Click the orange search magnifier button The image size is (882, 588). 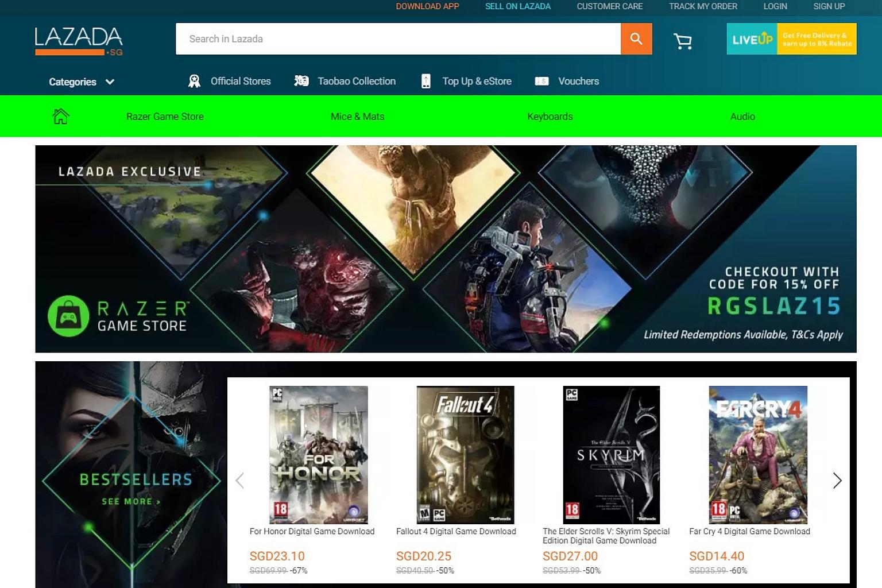pyautogui.click(x=636, y=39)
